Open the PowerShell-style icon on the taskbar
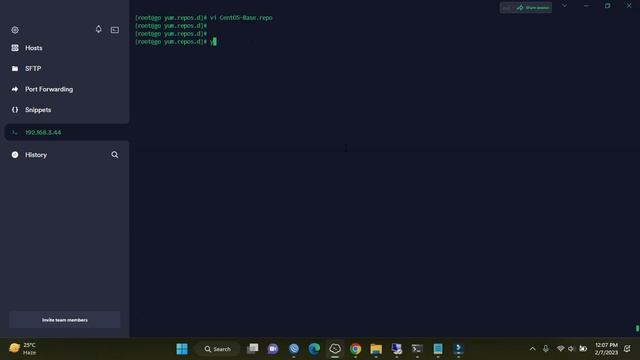The image size is (640, 360). (x=458, y=349)
